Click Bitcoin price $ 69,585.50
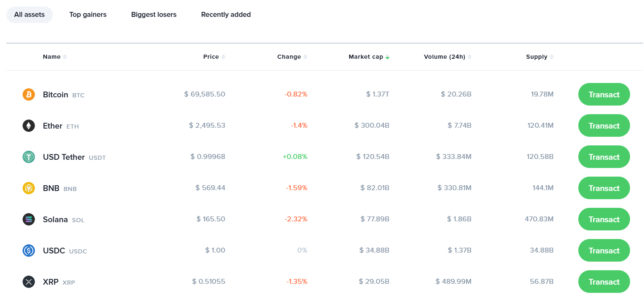The height and width of the screenshot is (299, 644). pos(204,94)
